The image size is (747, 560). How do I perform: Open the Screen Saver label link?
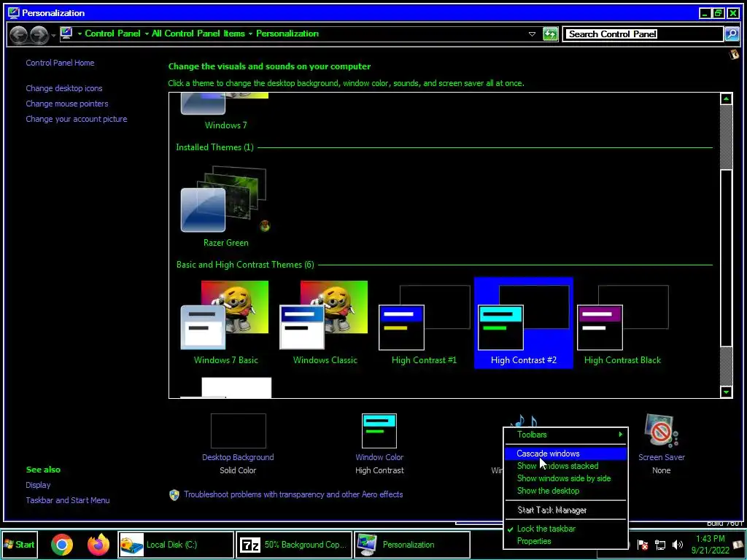pos(661,457)
